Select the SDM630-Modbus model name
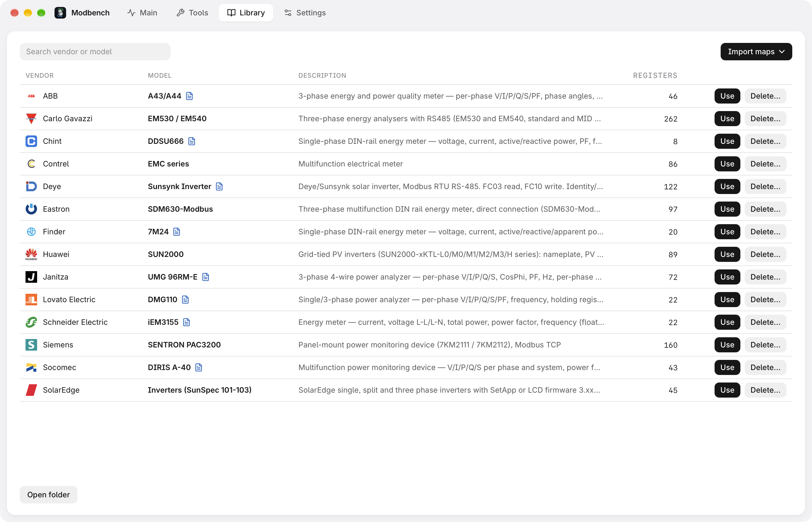This screenshot has height=522, width=812. tap(180, 209)
